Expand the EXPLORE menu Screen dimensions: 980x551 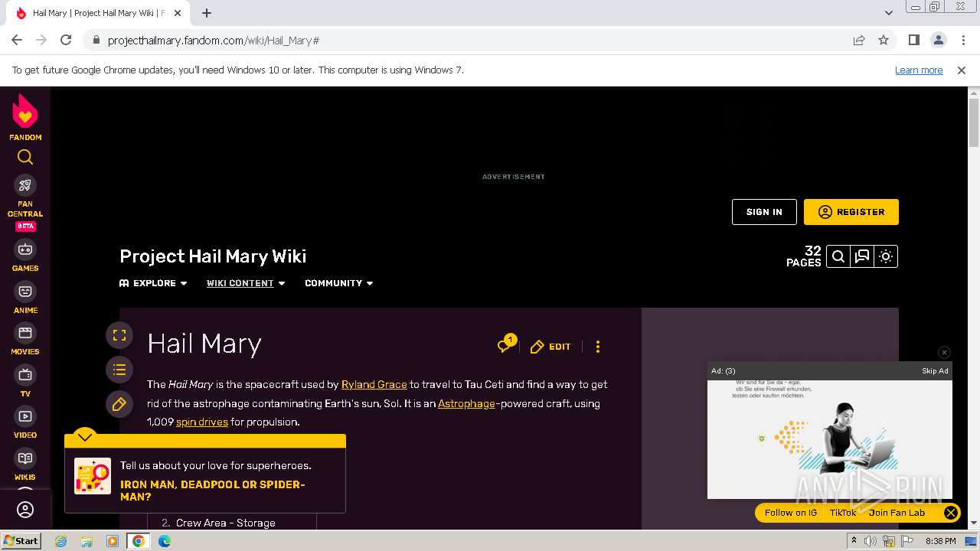[153, 283]
